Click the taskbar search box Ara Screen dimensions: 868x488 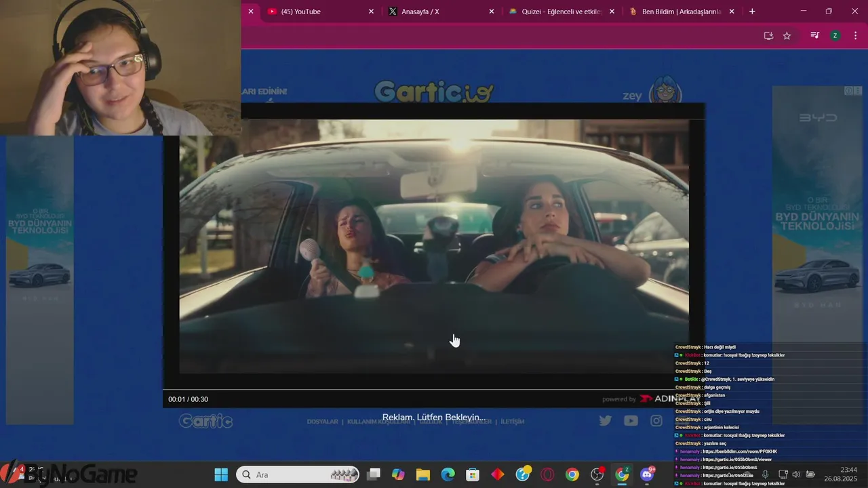pyautogui.click(x=297, y=474)
